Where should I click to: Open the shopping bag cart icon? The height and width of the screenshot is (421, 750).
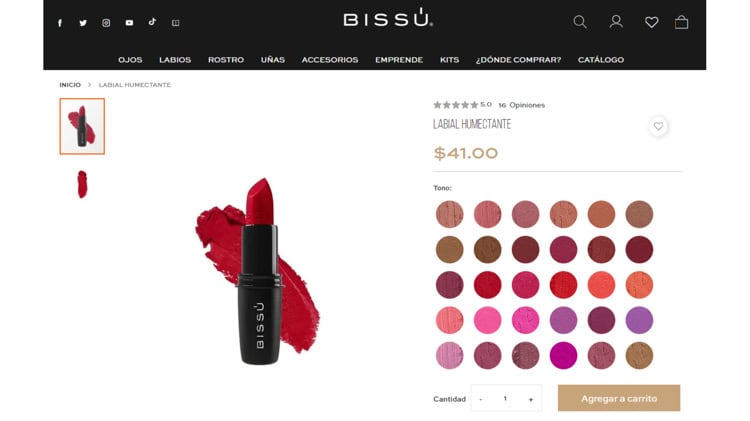point(682,22)
